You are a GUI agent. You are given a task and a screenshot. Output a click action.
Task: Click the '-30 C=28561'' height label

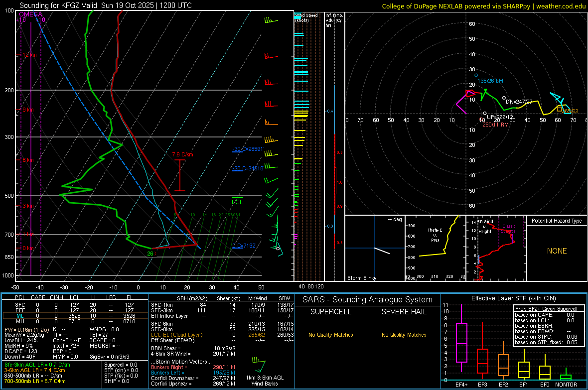tap(248, 149)
